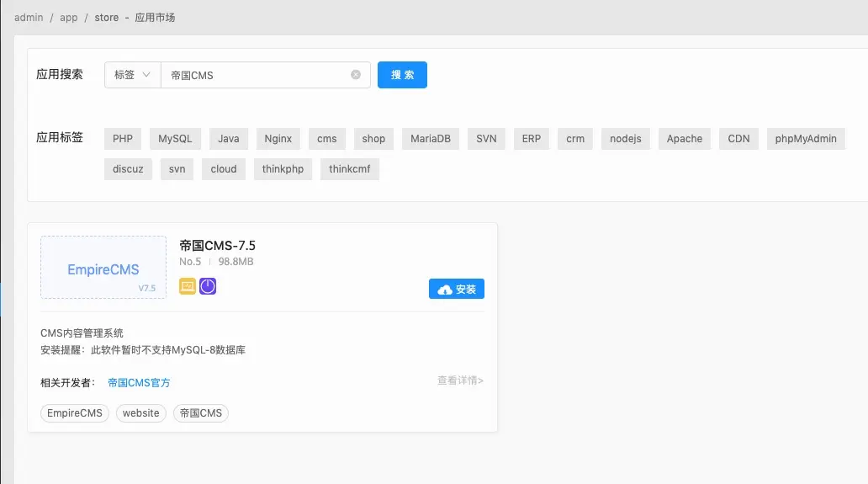Click the EmpireCMS pill tag on the card
This screenshot has width=868, height=484.
pos(75,413)
